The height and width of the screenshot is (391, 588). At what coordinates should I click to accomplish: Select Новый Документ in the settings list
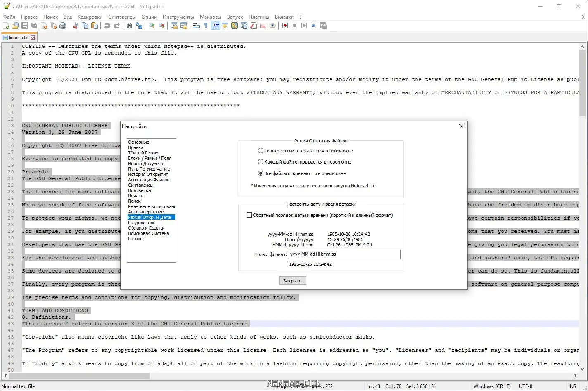click(x=146, y=164)
